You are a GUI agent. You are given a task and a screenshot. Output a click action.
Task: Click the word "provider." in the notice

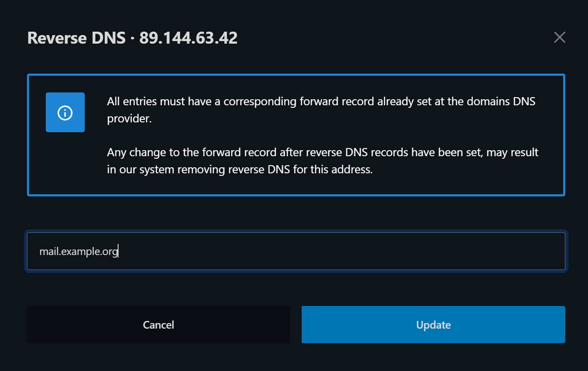129,119
